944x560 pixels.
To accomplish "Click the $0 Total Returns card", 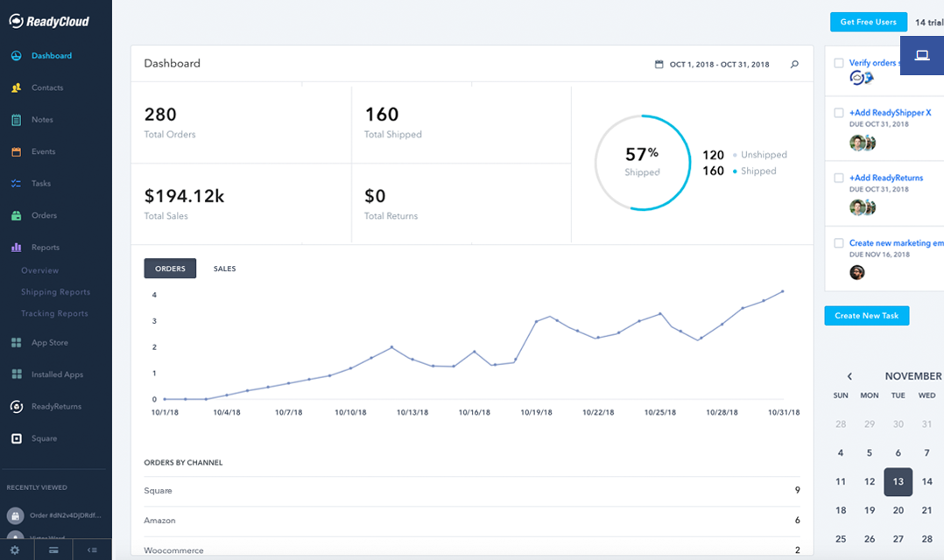I will (461, 204).
